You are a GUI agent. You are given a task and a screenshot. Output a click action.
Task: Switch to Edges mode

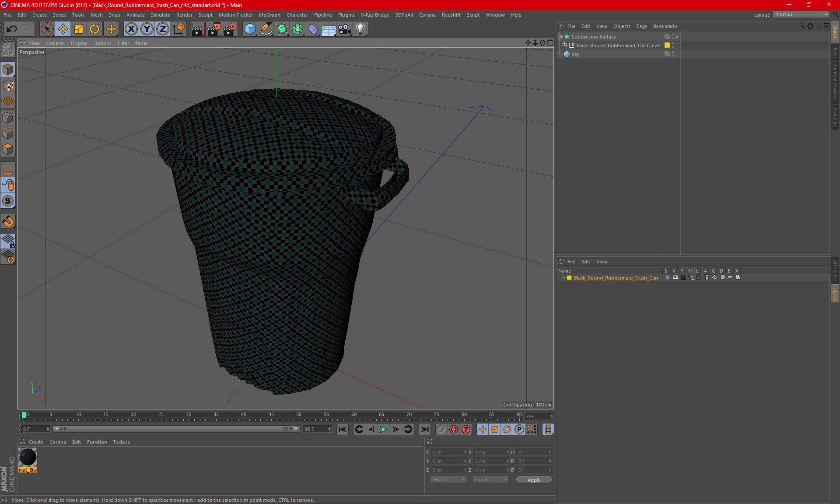(8, 133)
